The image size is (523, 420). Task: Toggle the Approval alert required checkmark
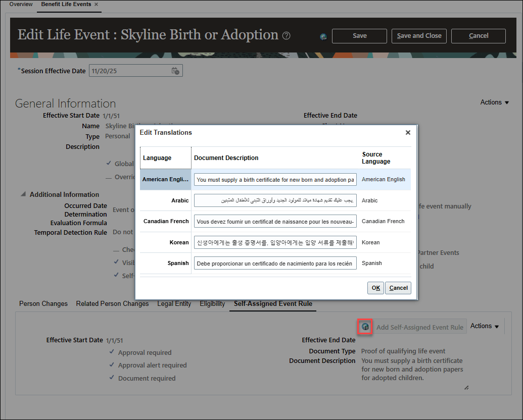pos(112,365)
